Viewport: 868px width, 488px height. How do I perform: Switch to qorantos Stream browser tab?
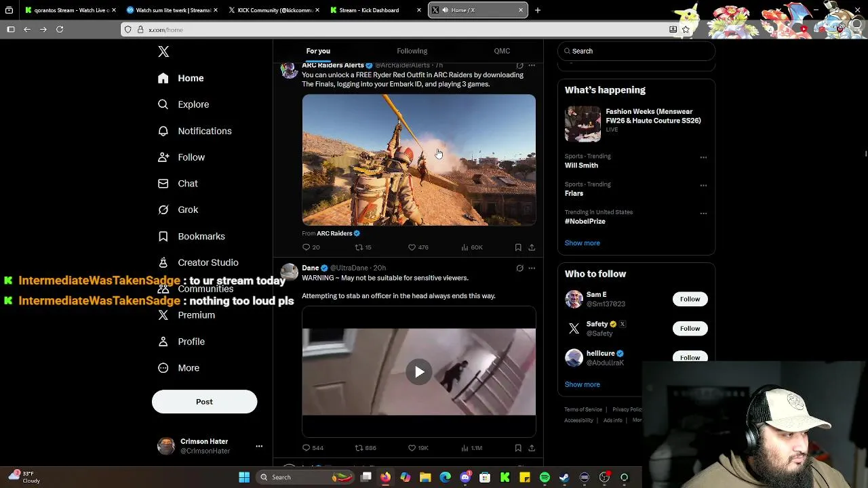(70, 10)
